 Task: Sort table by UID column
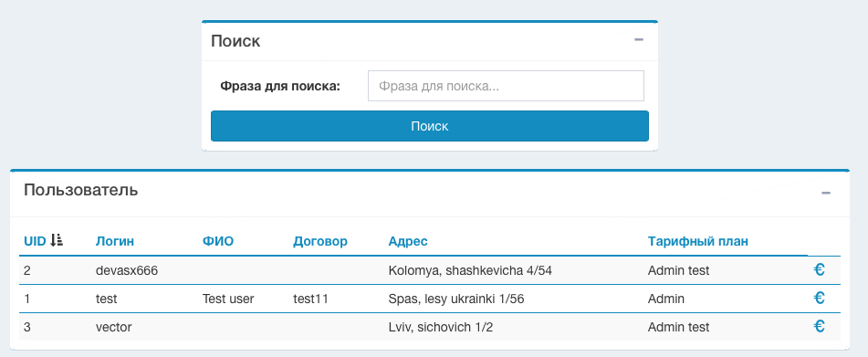pyautogui.click(x=35, y=241)
